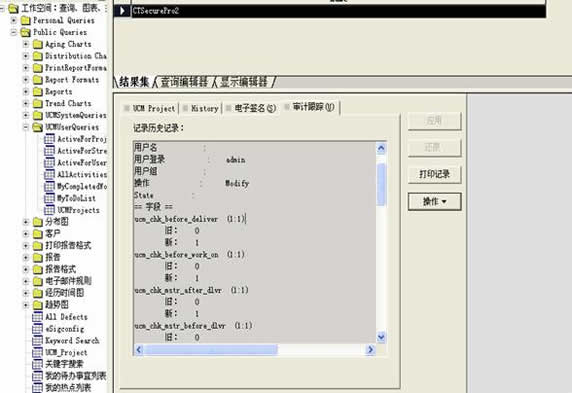Image resolution: width=572 pixels, height=393 pixels.
Task: Switch to the 查询编辑器 tab
Action: [x=184, y=82]
